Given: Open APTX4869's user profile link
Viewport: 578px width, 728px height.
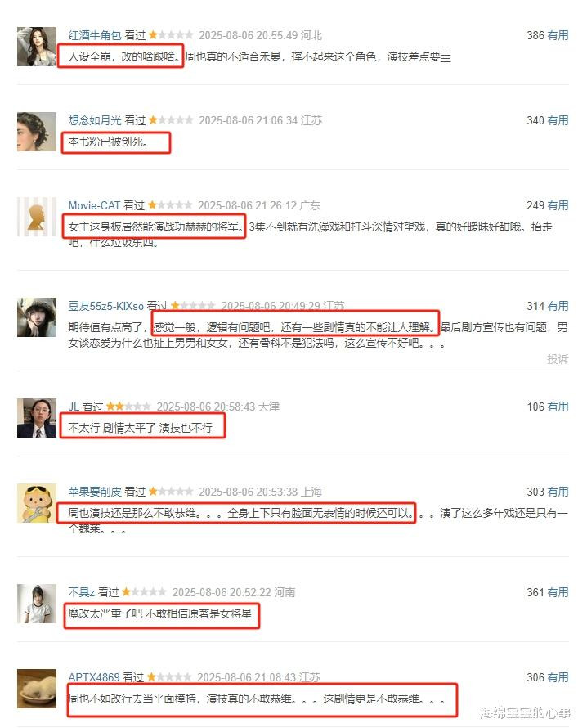Looking at the screenshot, I should (x=94, y=677).
